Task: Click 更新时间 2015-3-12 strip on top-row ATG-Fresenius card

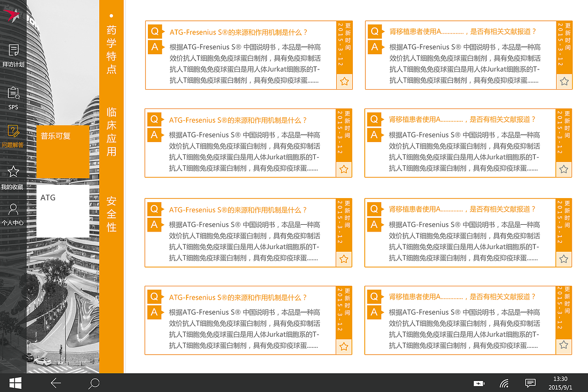Action: point(344,47)
